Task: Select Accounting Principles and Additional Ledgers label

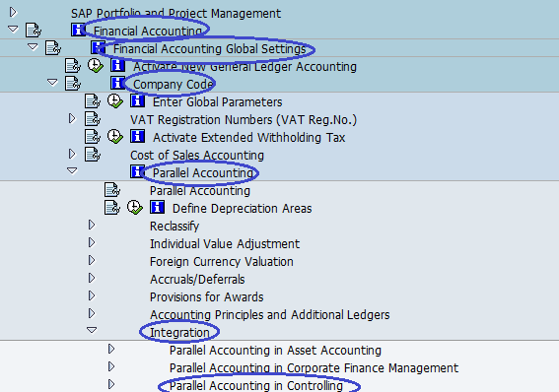Action: 270,315
